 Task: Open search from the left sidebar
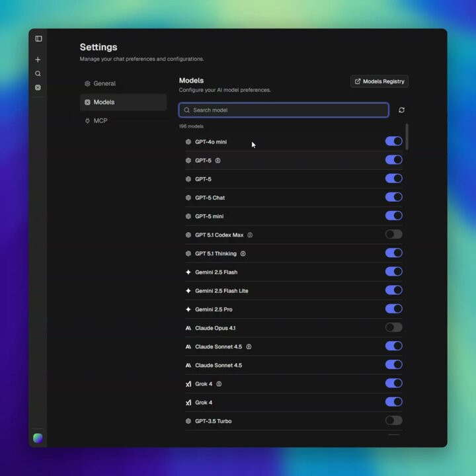click(38, 73)
